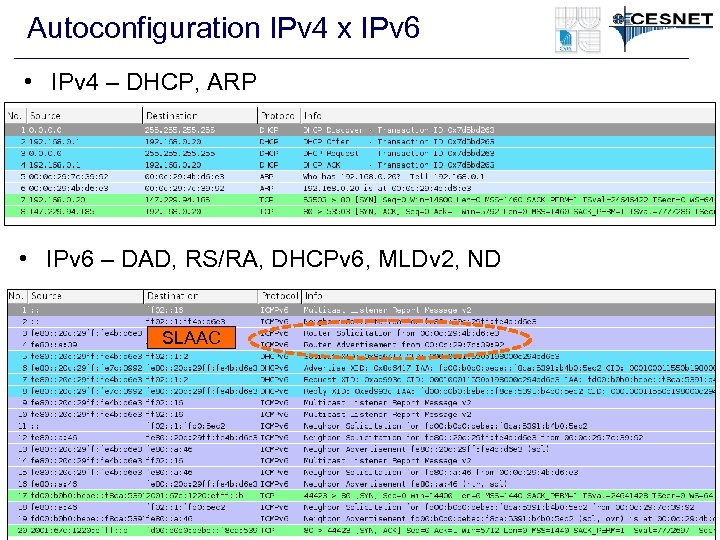720x540 pixels.
Task: Click the bullet listing DAD, RS/RA, DHCPv6
Action: (x=273, y=259)
